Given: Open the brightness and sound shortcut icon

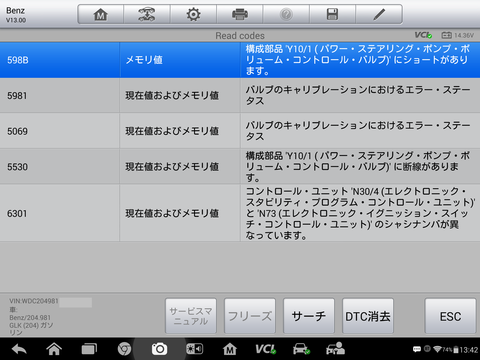Looking at the screenshot, I should pos(194,349).
